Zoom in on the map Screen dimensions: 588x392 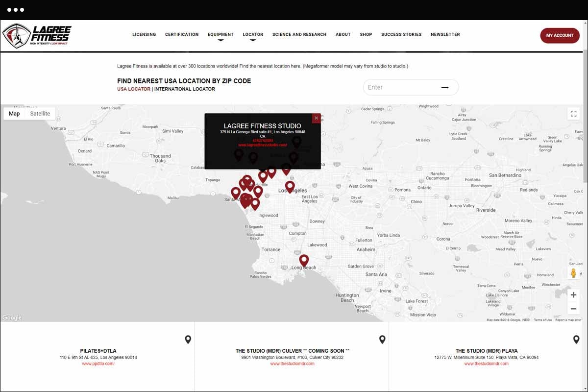coord(573,295)
